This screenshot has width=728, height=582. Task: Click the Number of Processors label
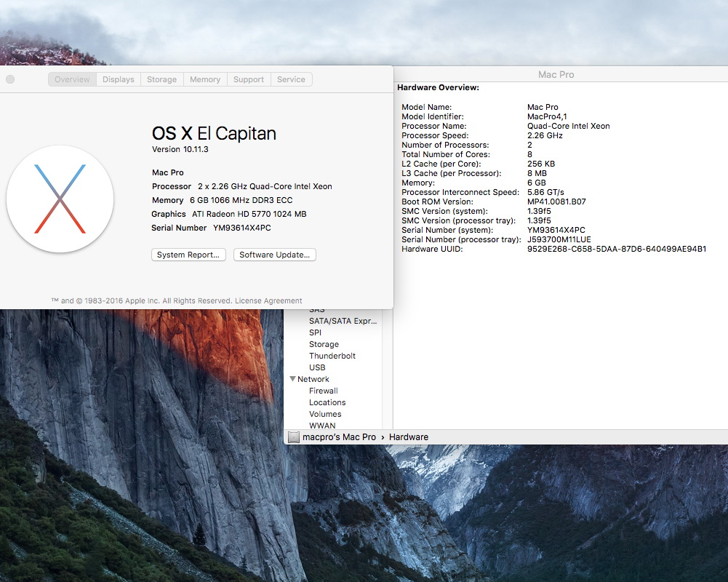445,145
